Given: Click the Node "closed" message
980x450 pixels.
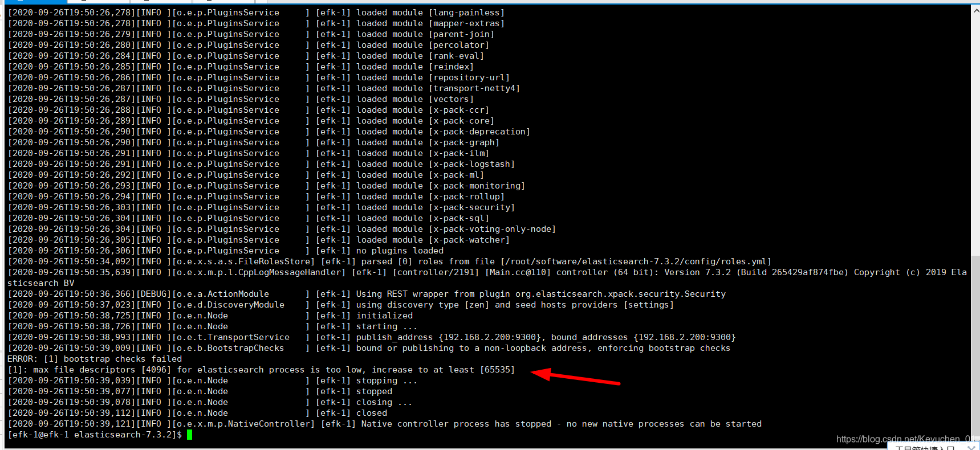Looking at the screenshot, I should (372, 413).
